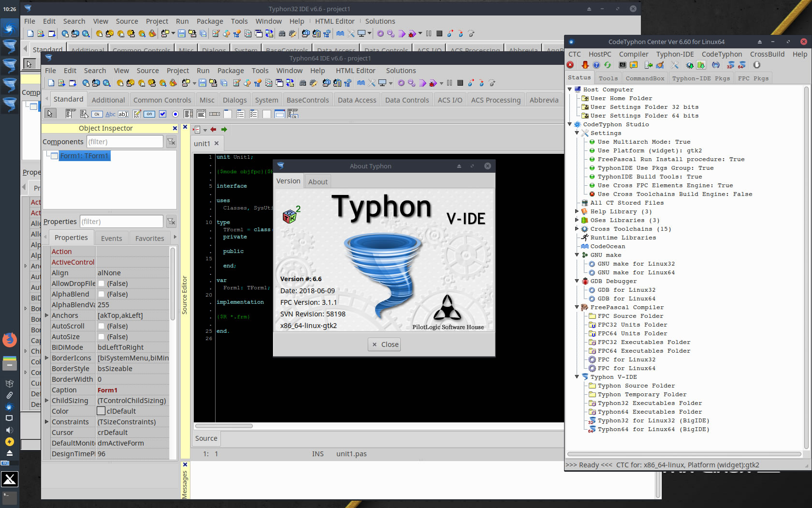Image resolution: width=812 pixels, height=508 pixels.
Task: Enable the AutoSize property checkbox
Action: (x=101, y=337)
